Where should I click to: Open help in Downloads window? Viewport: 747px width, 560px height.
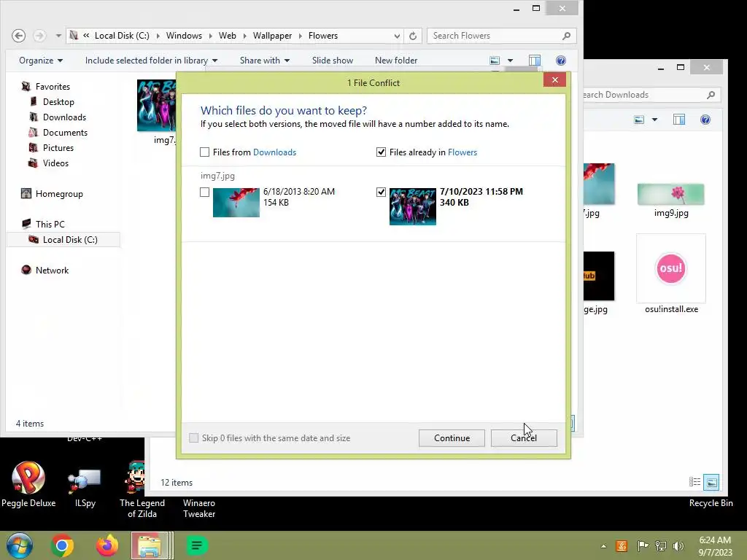click(705, 120)
